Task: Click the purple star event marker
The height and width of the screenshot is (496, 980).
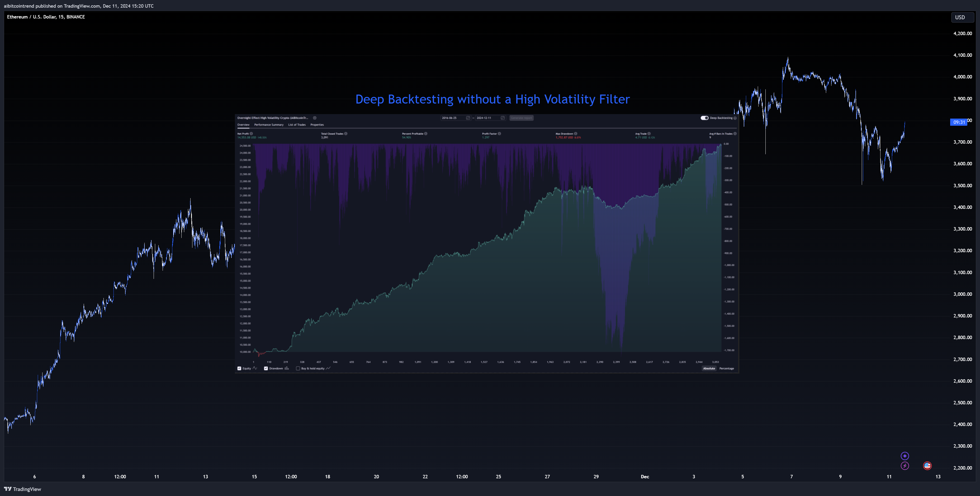Action: pos(905,456)
